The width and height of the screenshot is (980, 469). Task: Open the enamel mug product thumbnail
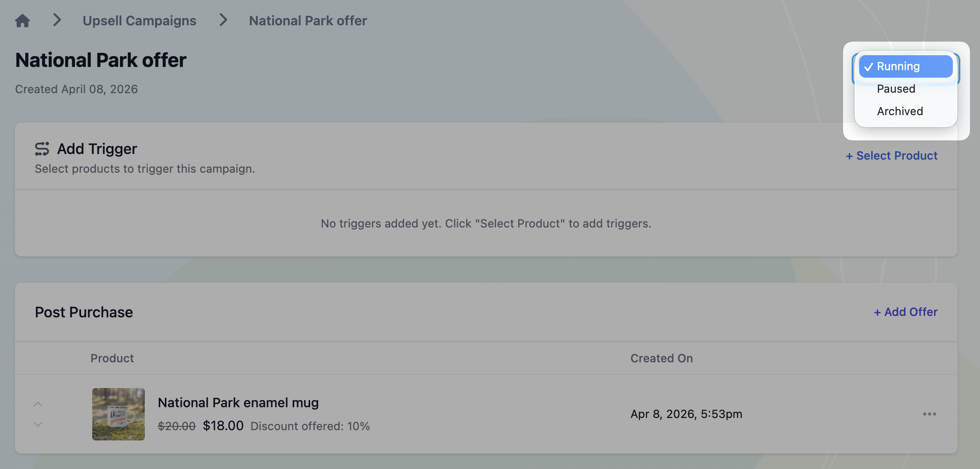pos(118,414)
